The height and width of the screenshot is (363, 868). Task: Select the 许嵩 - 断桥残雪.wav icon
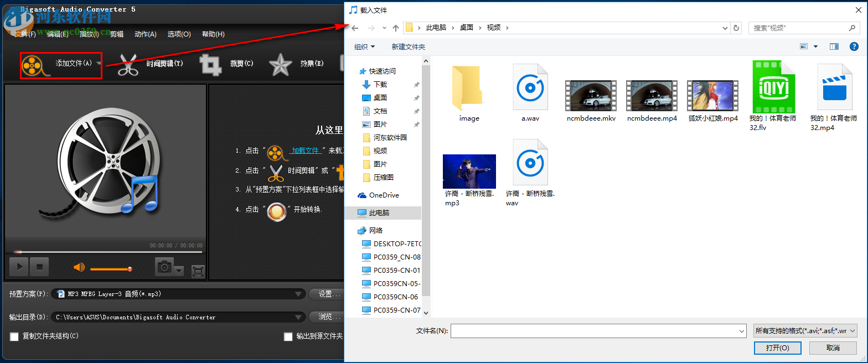click(530, 162)
